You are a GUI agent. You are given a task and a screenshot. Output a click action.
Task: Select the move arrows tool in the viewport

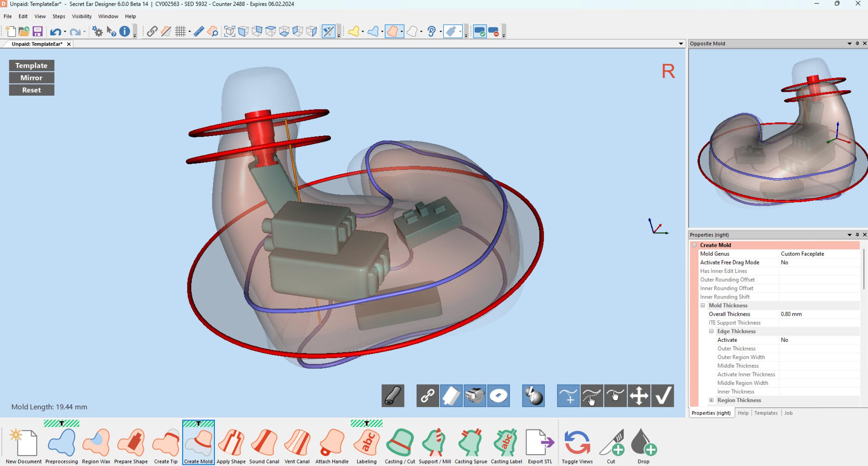pos(639,395)
